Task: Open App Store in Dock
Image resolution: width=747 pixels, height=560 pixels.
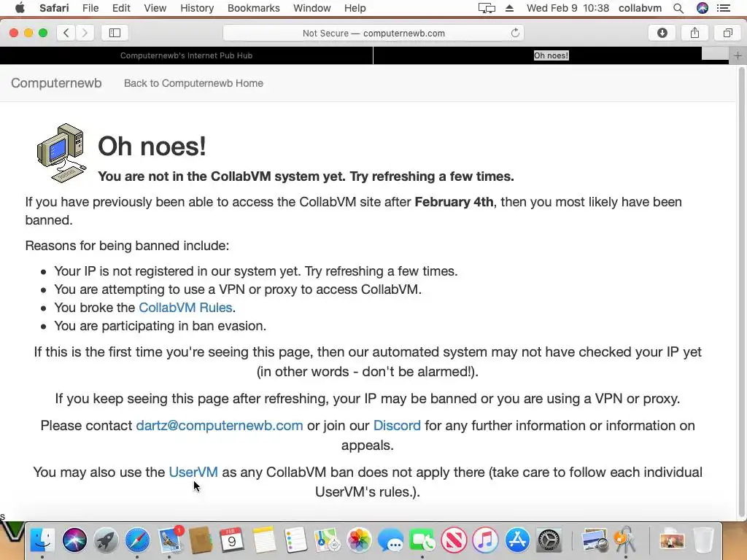Action: [x=517, y=540]
